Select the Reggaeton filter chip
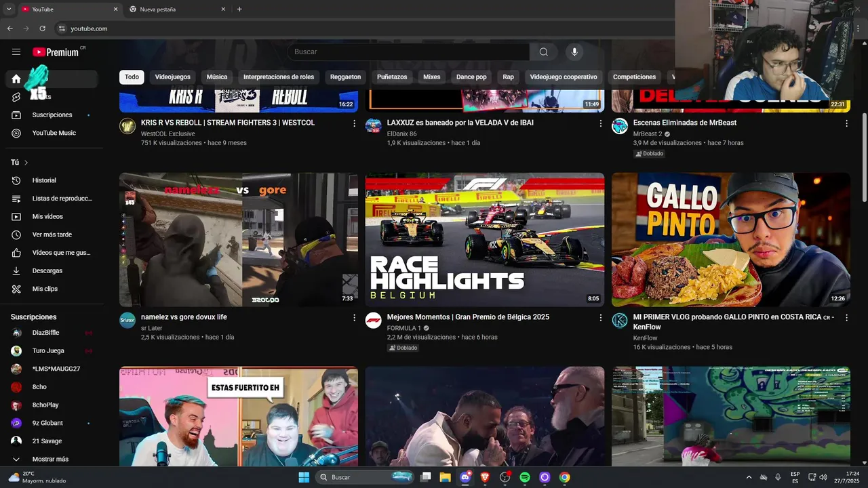 click(345, 77)
